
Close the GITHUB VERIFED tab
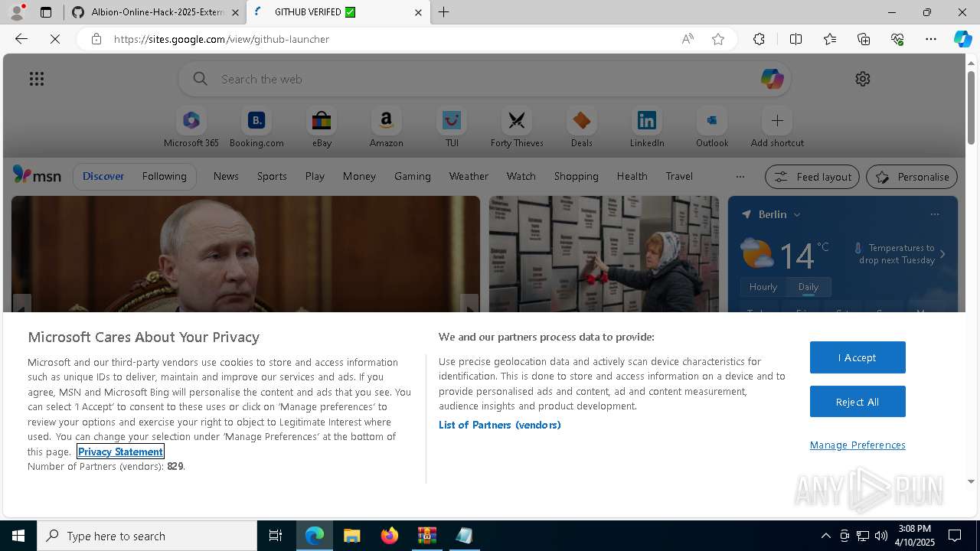click(x=418, y=12)
